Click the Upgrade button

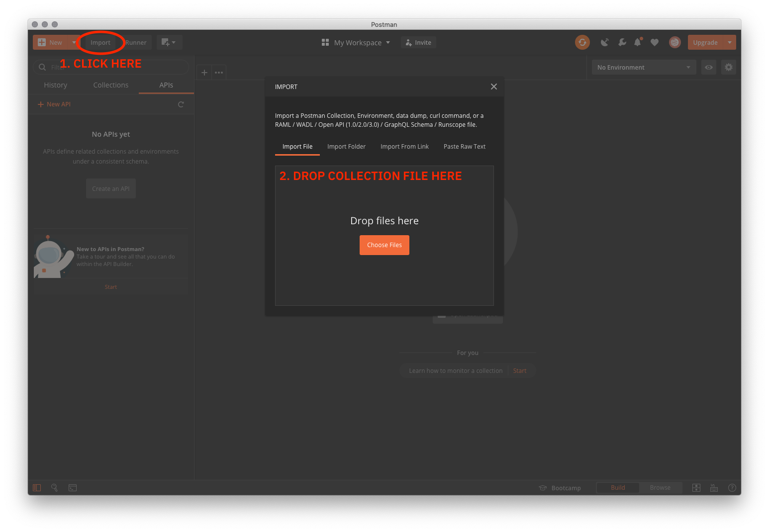coord(705,42)
